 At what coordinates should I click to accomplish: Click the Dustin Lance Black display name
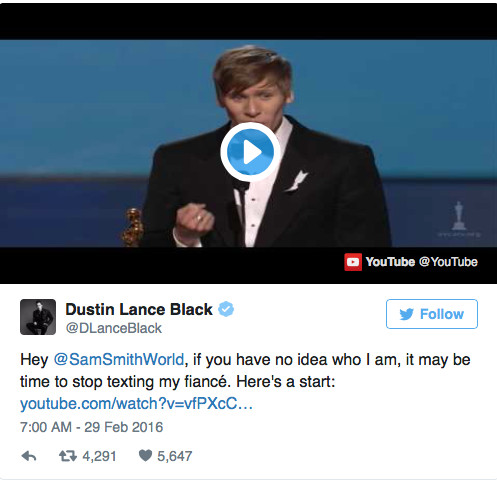[x=139, y=309]
